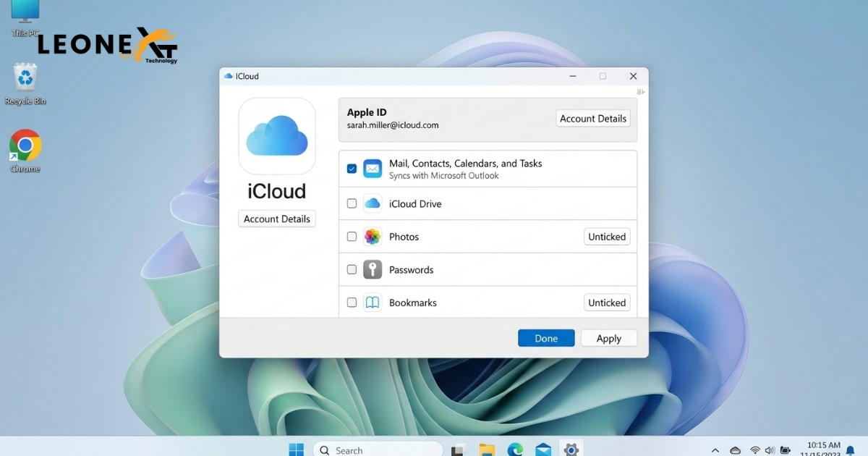Click the 'Apple ID' heading

(367, 112)
